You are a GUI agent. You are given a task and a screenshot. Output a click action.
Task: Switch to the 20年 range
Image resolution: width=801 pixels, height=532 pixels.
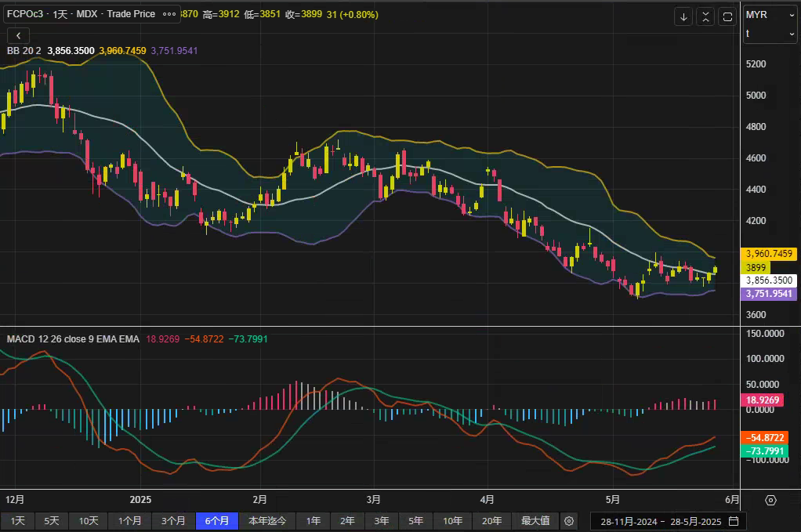pos(492,521)
